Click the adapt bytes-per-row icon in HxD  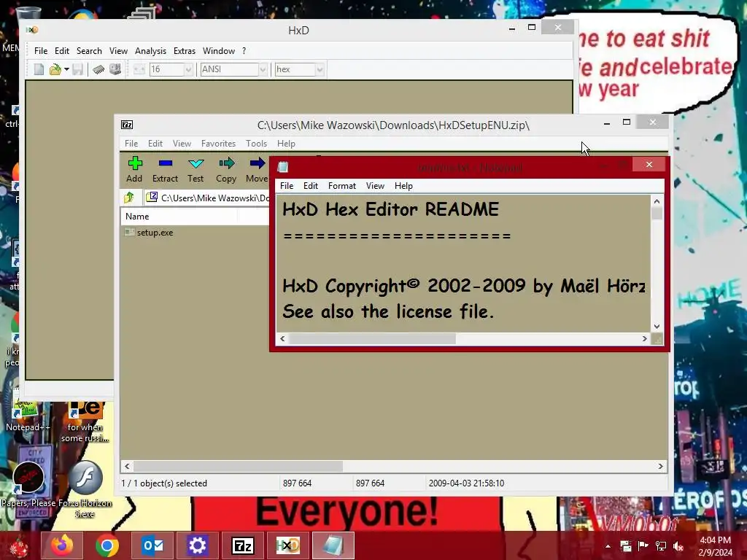coord(139,69)
